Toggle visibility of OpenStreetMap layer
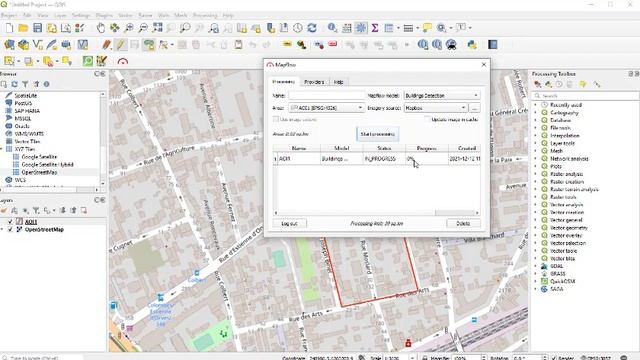This screenshot has height=360, width=640. [x=10, y=229]
